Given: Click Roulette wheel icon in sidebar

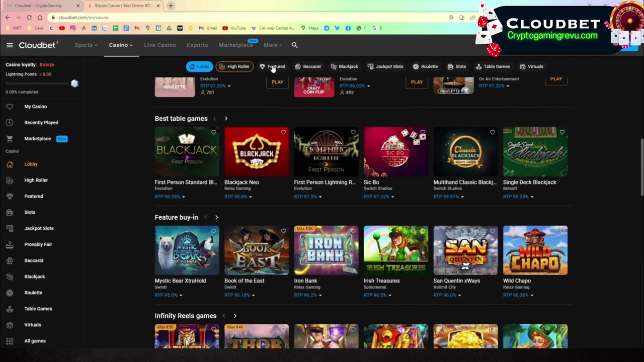Looking at the screenshot, I should (x=10, y=293).
